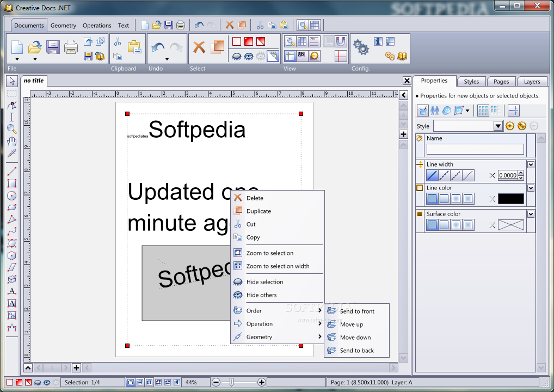Select the eyedropper picker tool
This screenshot has height=392, width=554.
coord(12,154)
